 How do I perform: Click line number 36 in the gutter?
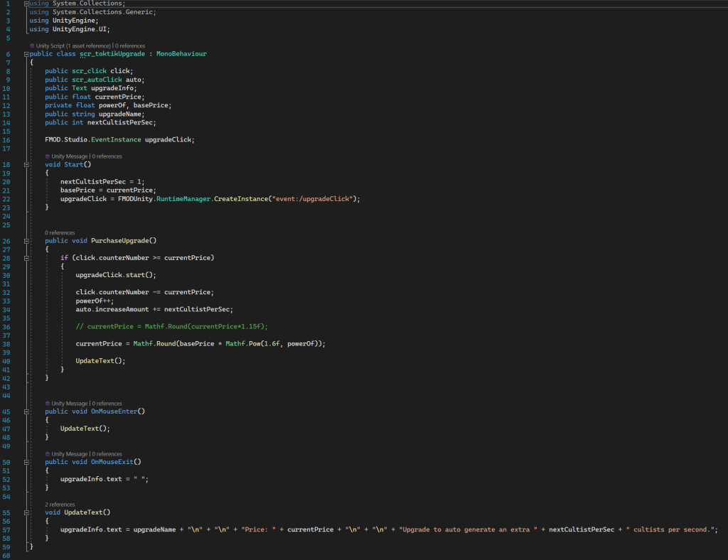(x=7, y=326)
